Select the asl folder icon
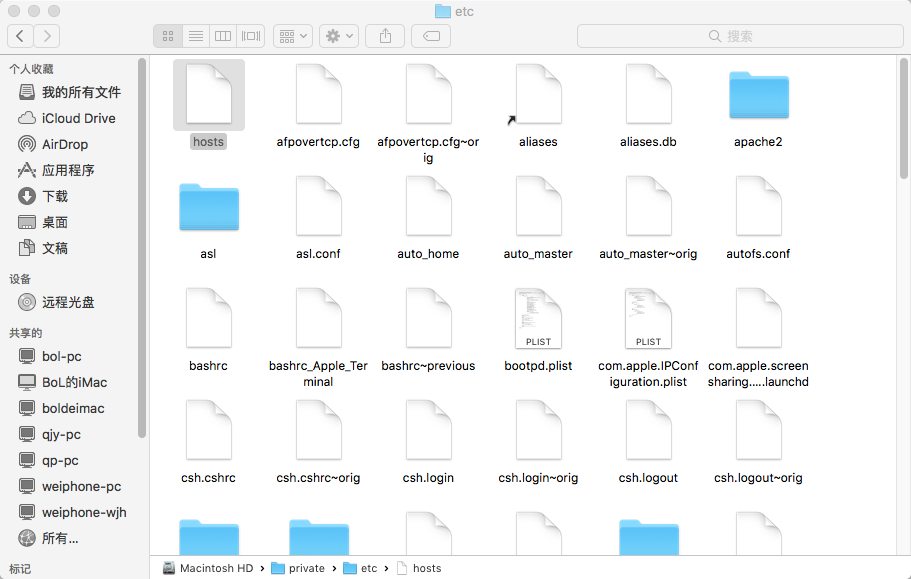Viewport: 911px width, 579px height. pos(208,208)
